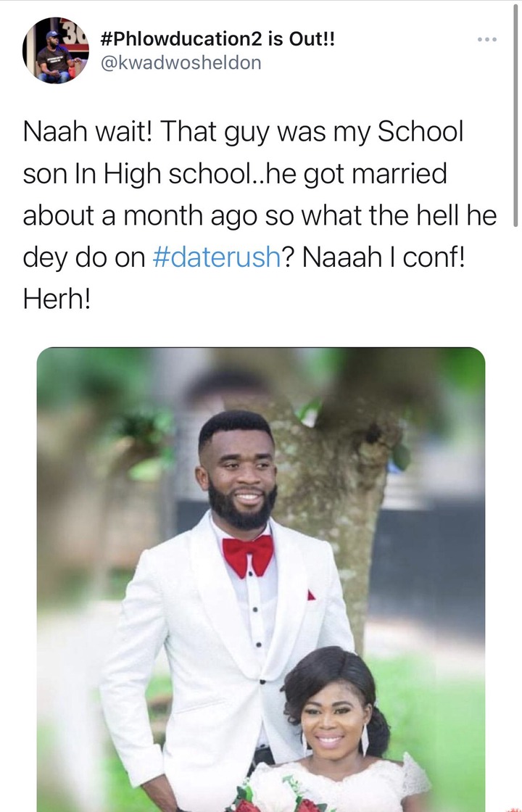This screenshot has width=522, height=812.
Task: Click the vertical scrollbar on the right edge
Action: click(515, 114)
